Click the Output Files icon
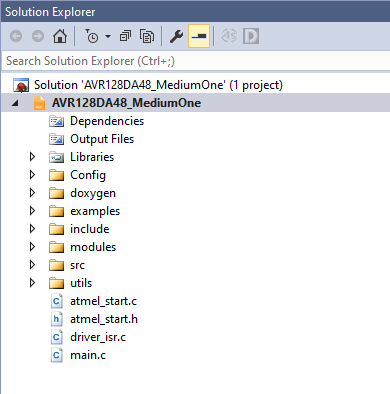This screenshot has width=390, height=394. tap(56, 139)
